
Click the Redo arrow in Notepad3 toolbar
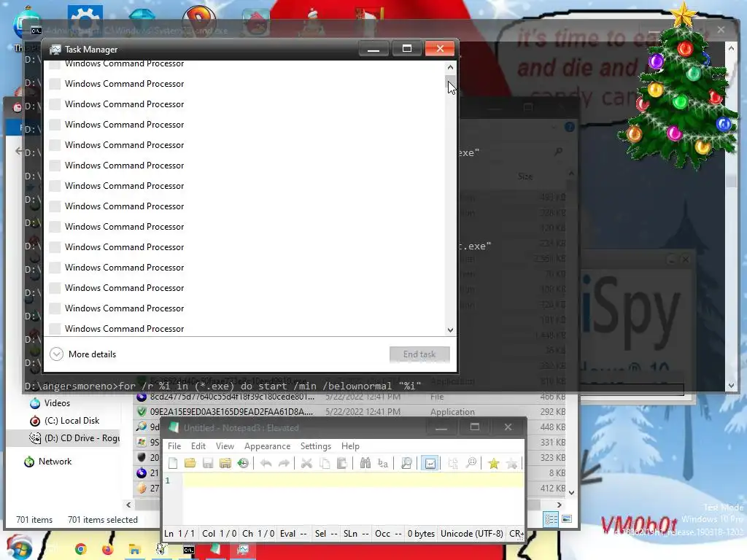click(x=284, y=463)
